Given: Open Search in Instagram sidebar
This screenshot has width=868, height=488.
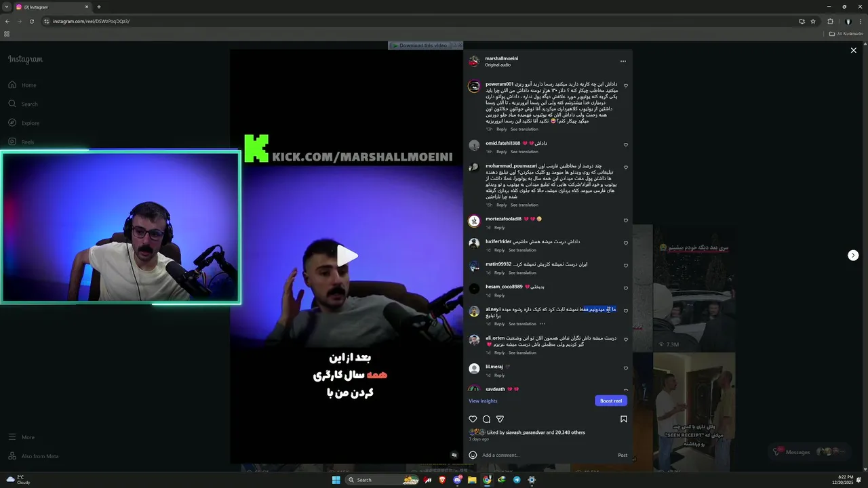Looking at the screenshot, I should click(23, 104).
